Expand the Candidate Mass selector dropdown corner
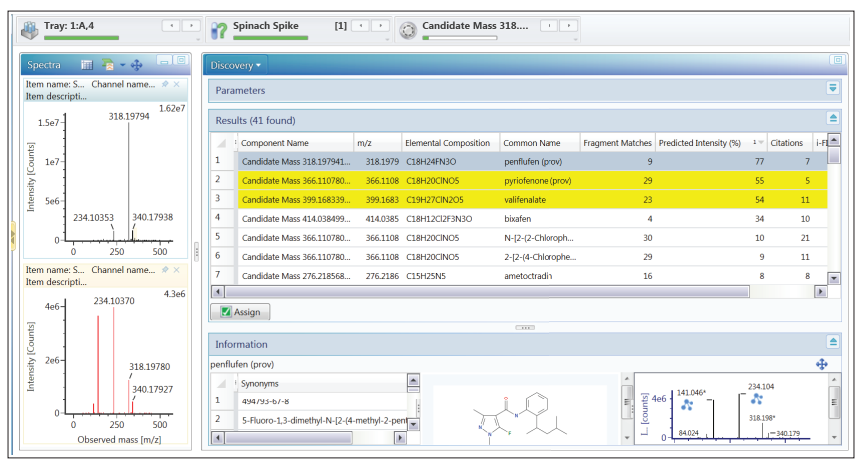 (576, 40)
